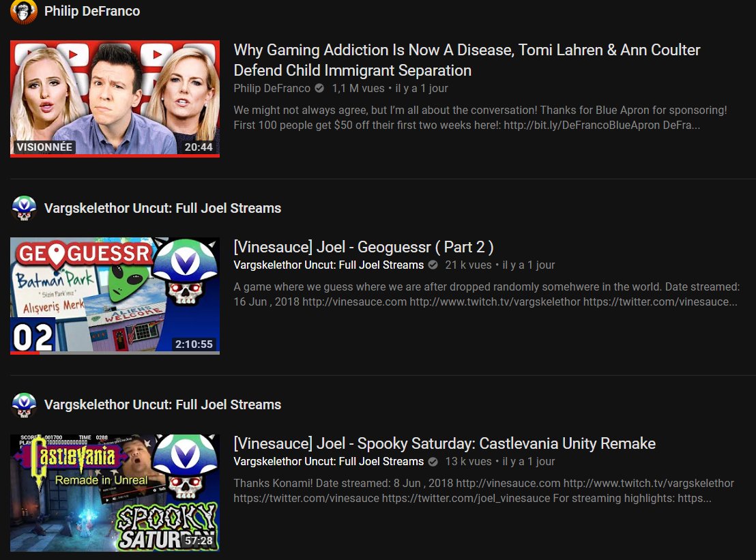
Task: Click the 20:44 duration badge
Action: pos(198,147)
